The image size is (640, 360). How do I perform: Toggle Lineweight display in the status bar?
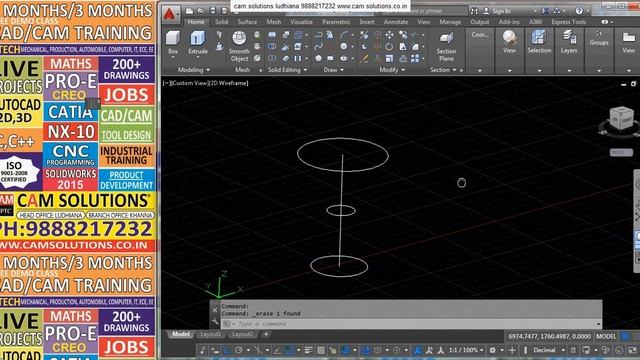[x=309, y=350]
